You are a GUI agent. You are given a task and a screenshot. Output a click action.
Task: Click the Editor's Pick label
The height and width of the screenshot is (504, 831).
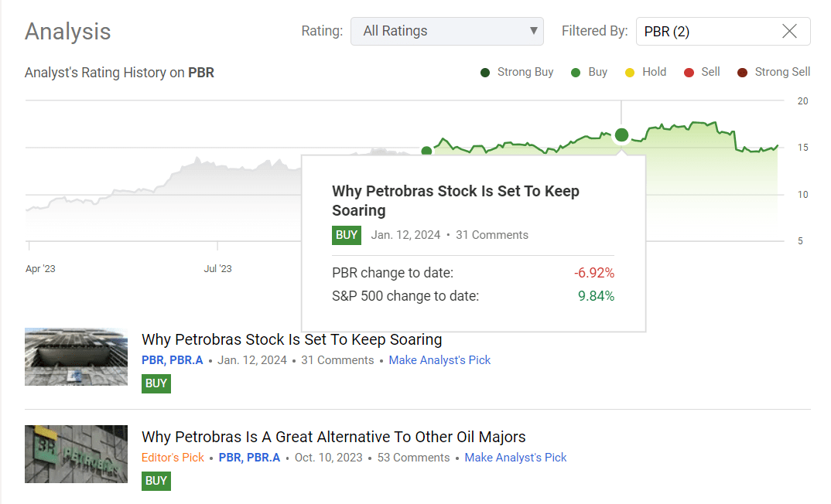pos(173,458)
